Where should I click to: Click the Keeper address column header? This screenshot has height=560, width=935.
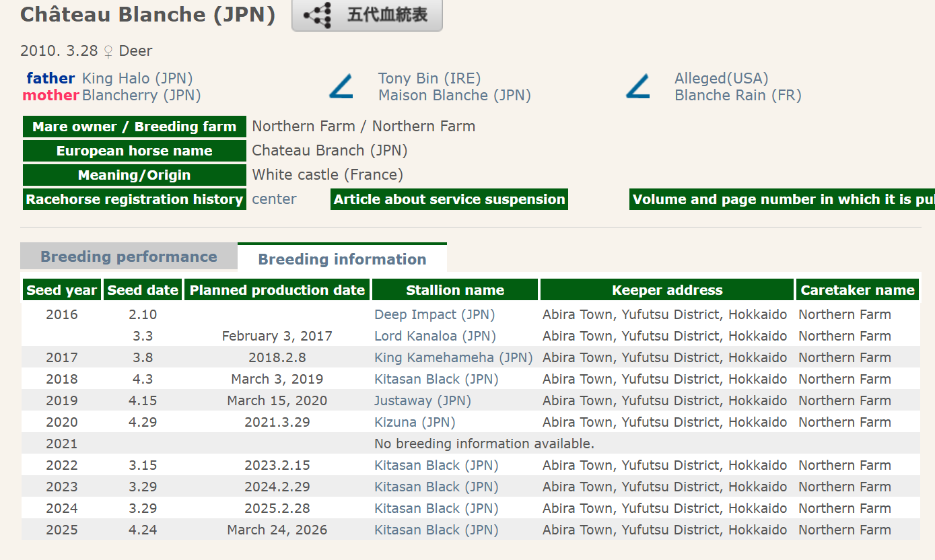tap(667, 290)
